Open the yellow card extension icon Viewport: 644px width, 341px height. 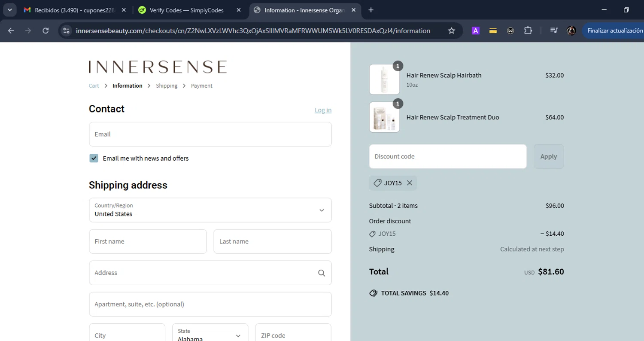point(493,30)
